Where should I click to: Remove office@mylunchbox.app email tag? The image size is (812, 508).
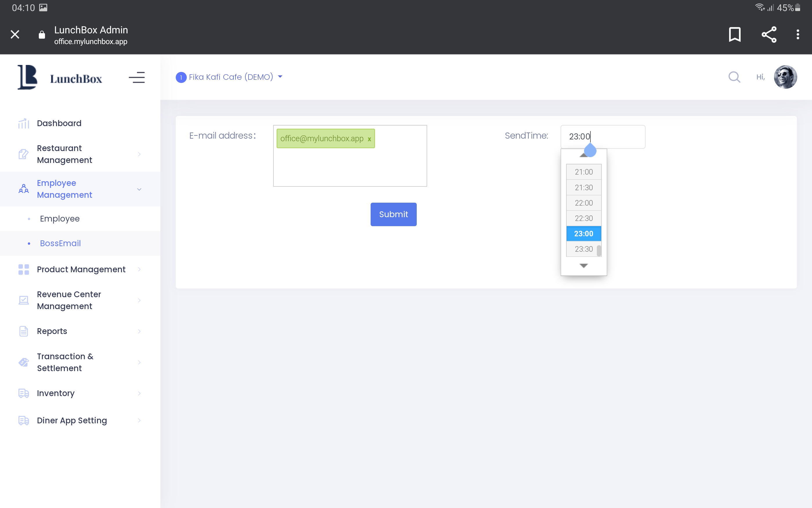(x=369, y=139)
